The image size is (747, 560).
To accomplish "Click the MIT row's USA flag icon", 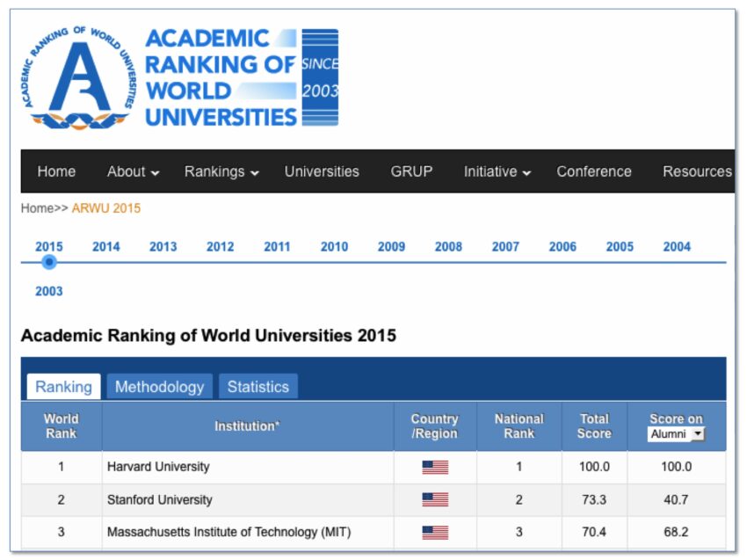I will pyautogui.click(x=435, y=533).
